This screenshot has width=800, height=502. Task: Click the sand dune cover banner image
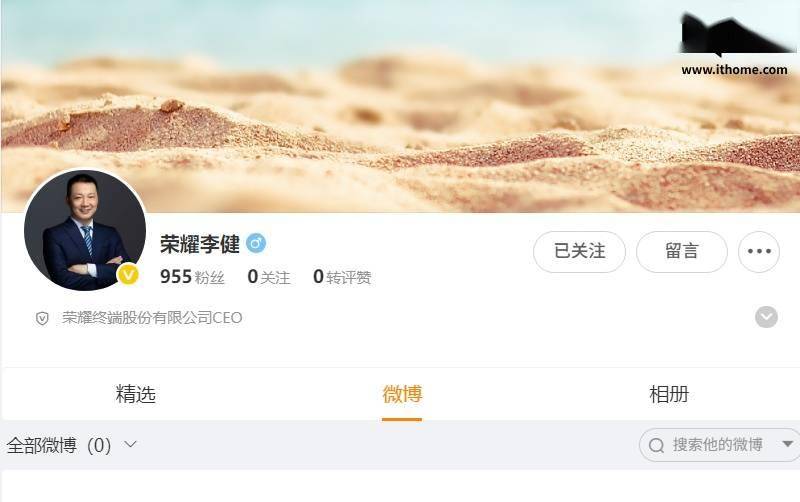tap(400, 106)
